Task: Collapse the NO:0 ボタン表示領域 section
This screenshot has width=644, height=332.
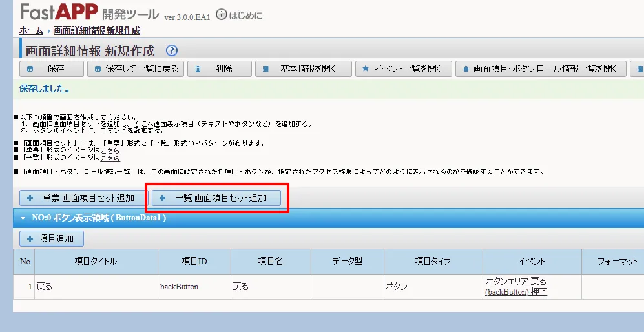Action: pyautogui.click(x=23, y=218)
